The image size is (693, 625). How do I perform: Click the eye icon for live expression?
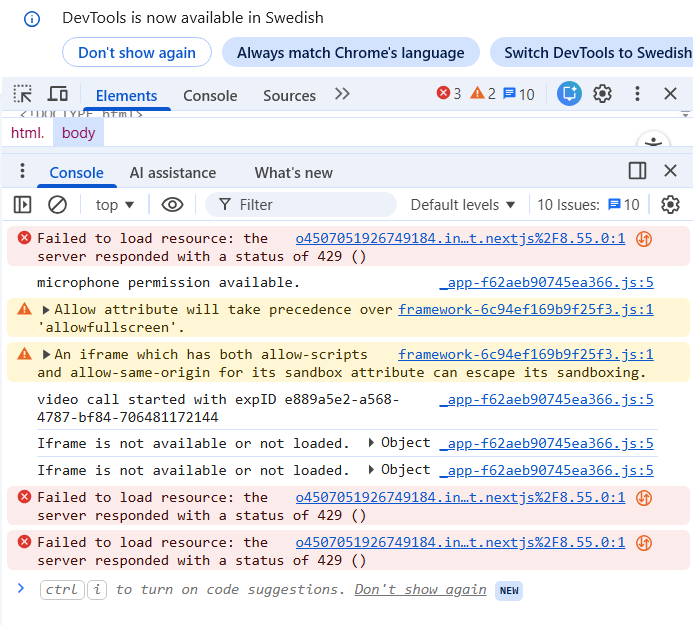(x=172, y=205)
